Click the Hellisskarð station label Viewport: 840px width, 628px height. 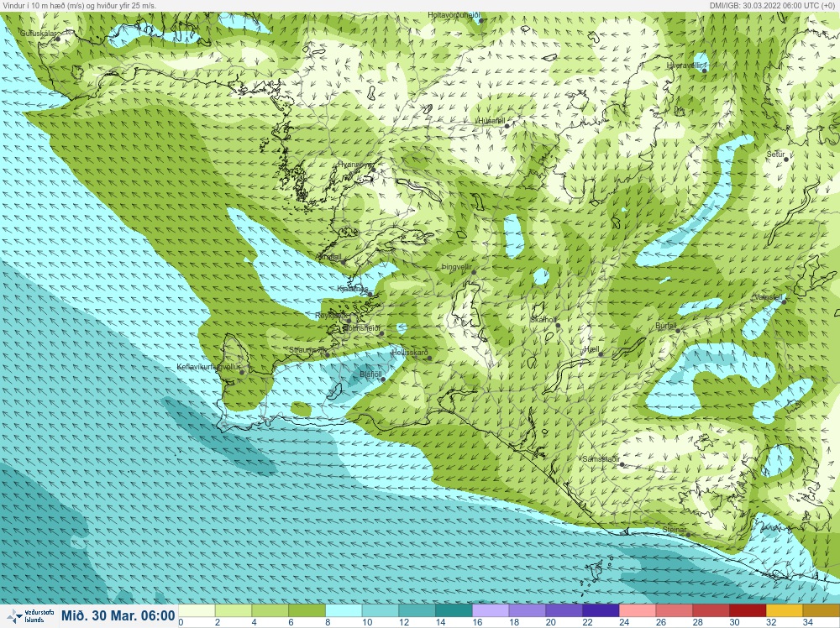(409, 353)
